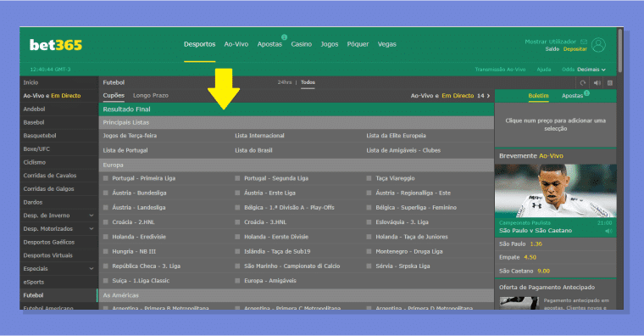The width and height of the screenshot is (644, 336).
Task: Expand Desp. de Inverno in sidebar
Action: [x=92, y=216]
